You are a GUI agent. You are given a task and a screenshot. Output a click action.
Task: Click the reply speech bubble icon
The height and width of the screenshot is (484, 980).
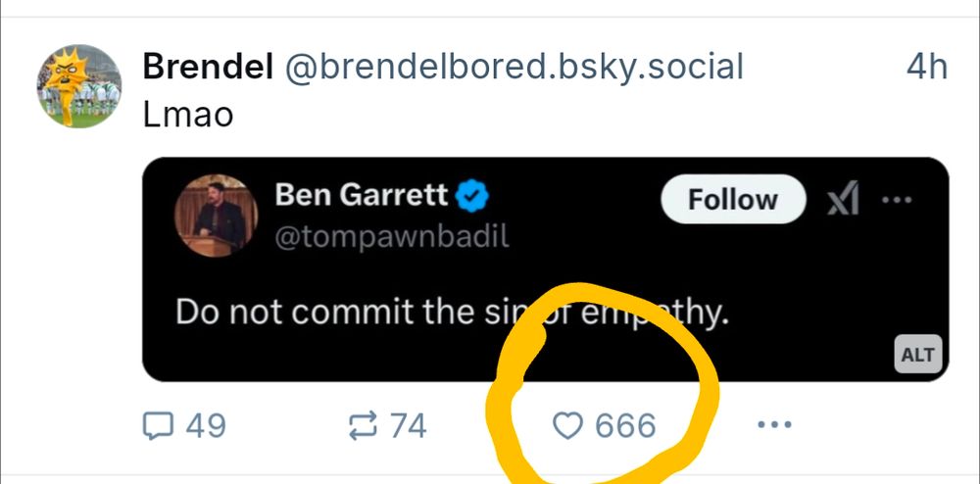coord(158,425)
